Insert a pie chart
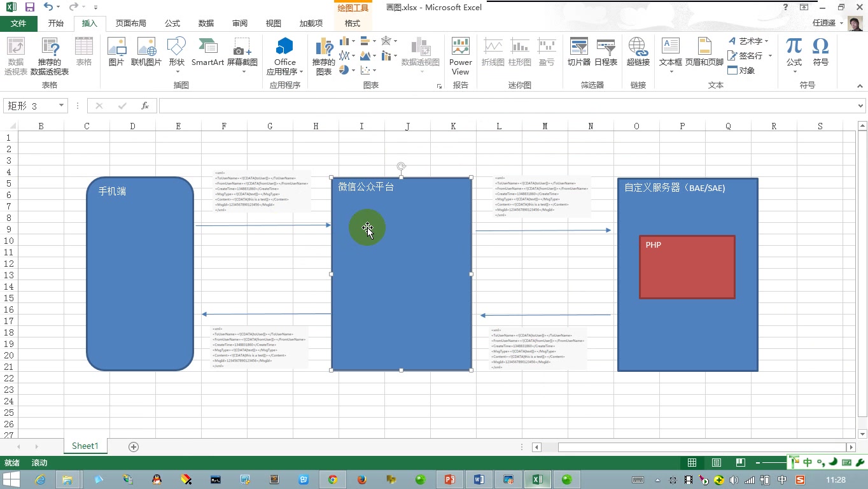The image size is (868, 489). 347,70
